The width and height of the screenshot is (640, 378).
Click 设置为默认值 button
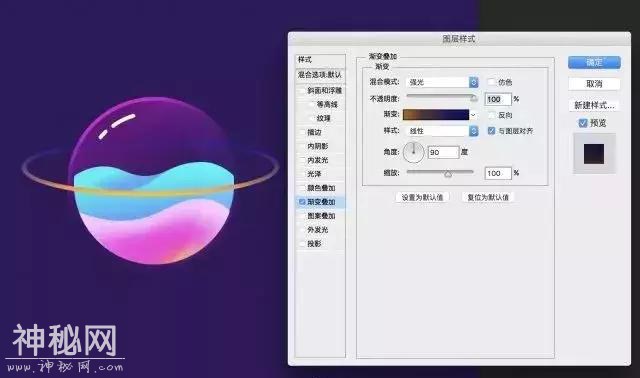pos(422,197)
